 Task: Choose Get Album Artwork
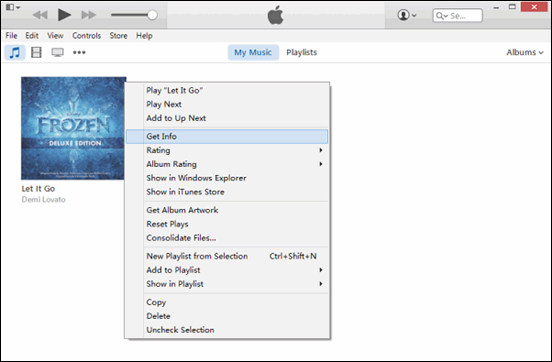pyautogui.click(x=227, y=210)
